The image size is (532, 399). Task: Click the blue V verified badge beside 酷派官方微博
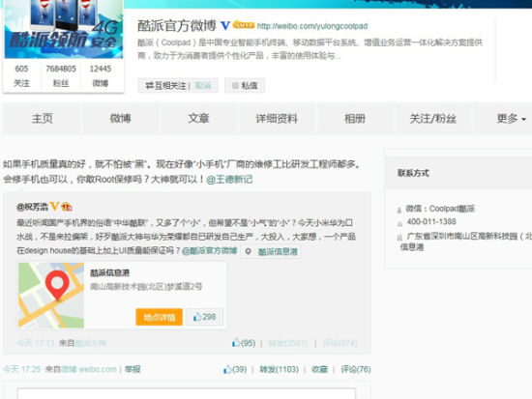tap(225, 25)
